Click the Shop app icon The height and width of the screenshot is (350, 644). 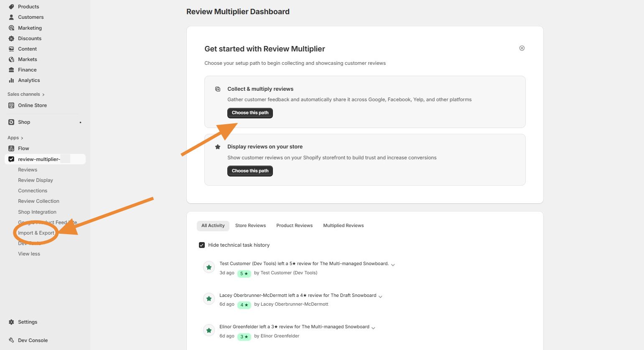[x=11, y=122]
